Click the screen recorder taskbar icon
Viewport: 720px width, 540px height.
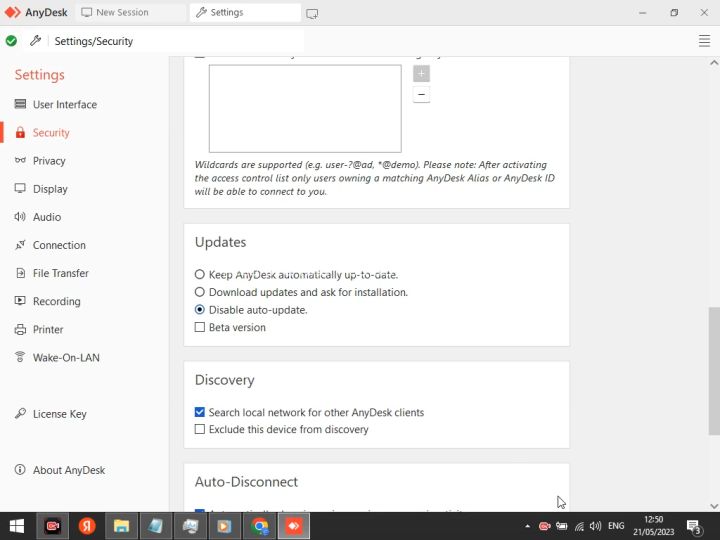coord(52,526)
